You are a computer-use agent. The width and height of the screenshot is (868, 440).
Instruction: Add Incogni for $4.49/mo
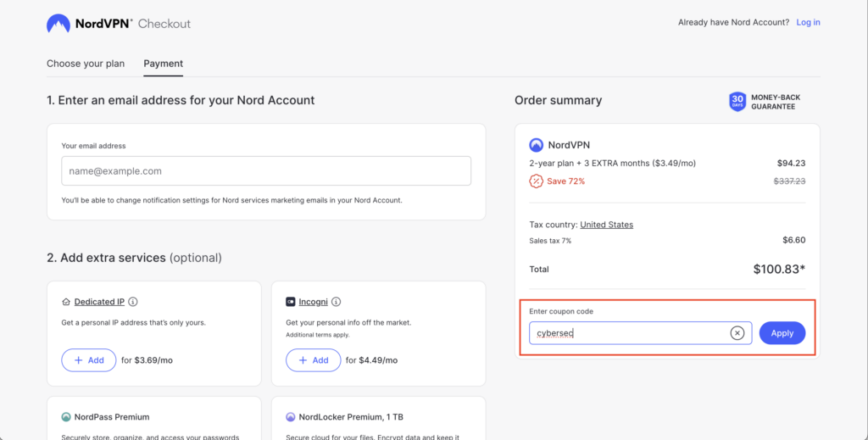click(314, 360)
